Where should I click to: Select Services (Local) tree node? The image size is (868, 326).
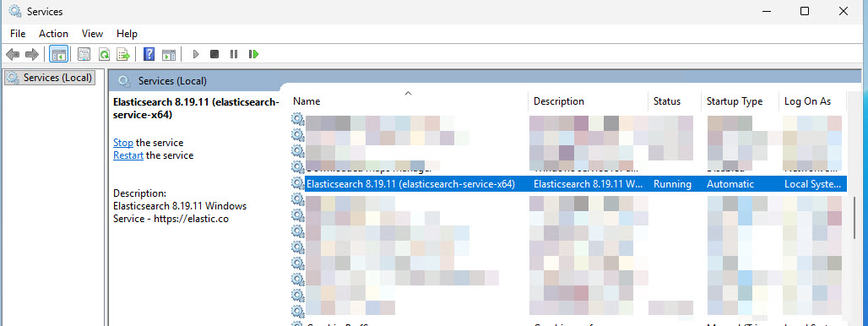pos(50,78)
